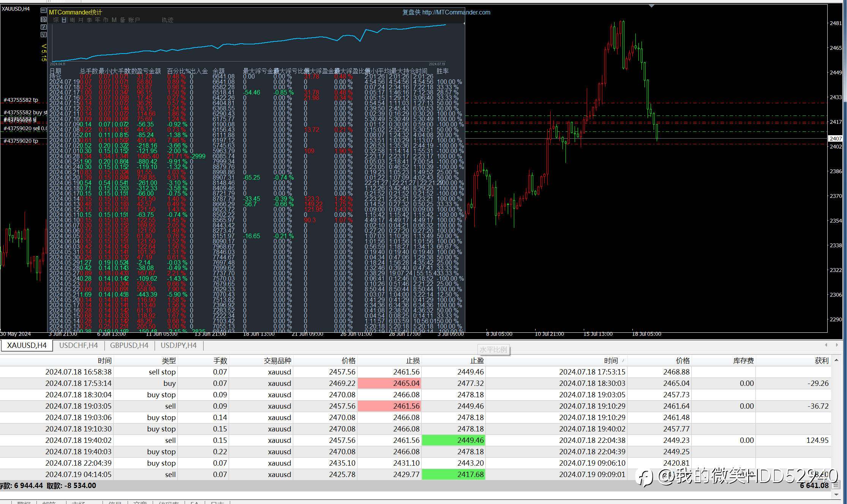Switch statistics to the monthly 月 view
847x504 pixels.
click(x=81, y=20)
